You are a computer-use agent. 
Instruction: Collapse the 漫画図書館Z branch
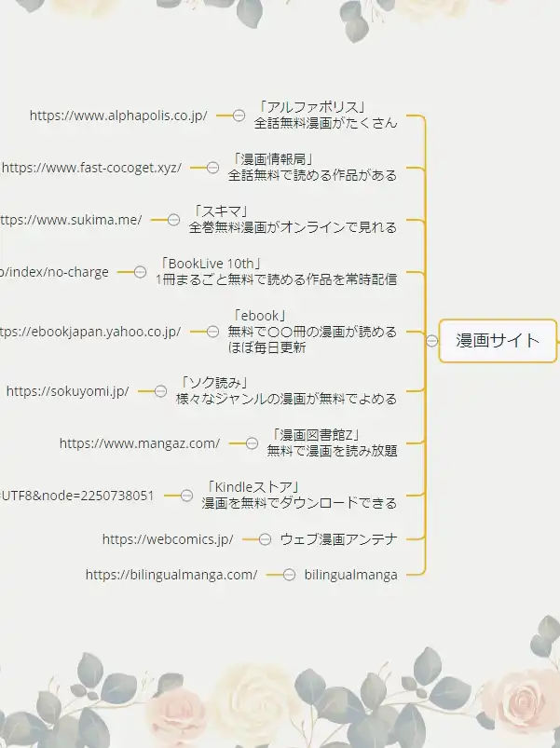click(x=252, y=443)
